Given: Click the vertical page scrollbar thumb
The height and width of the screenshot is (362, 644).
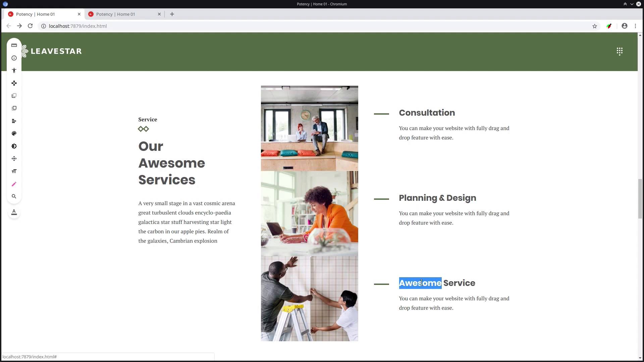Looking at the screenshot, I should coord(640,199).
